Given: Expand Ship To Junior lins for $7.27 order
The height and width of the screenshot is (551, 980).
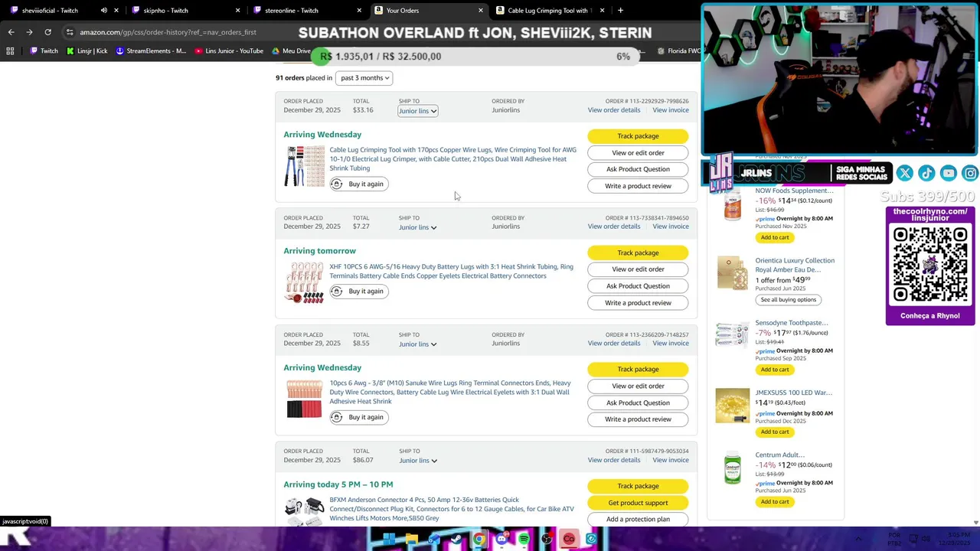Looking at the screenshot, I should point(417,227).
